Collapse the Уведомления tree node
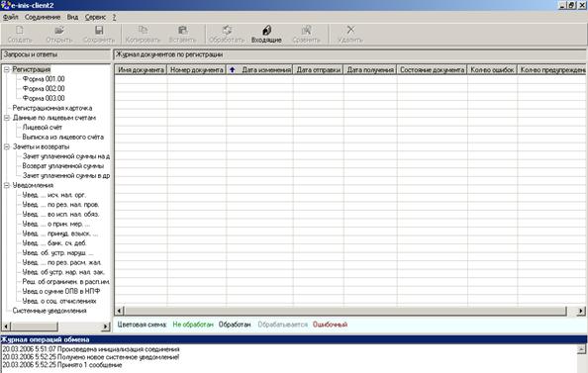The width and height of the screenshot is (588, 373). coord(6,185)
